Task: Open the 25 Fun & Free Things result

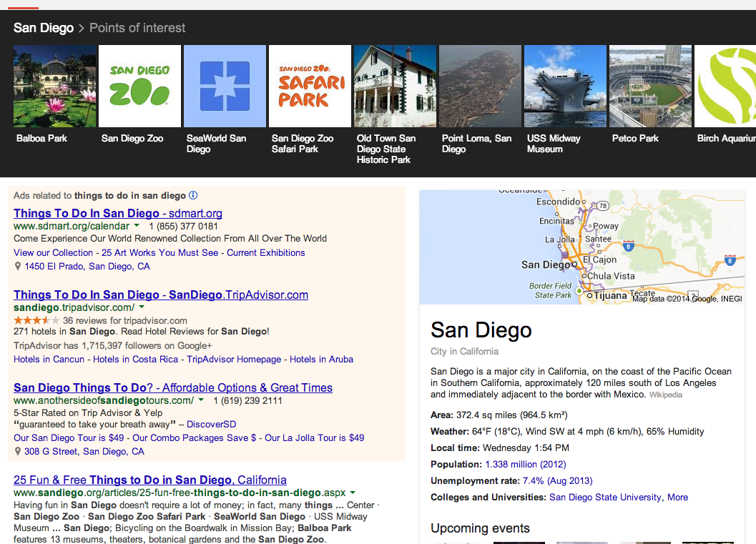Action: 150,480
